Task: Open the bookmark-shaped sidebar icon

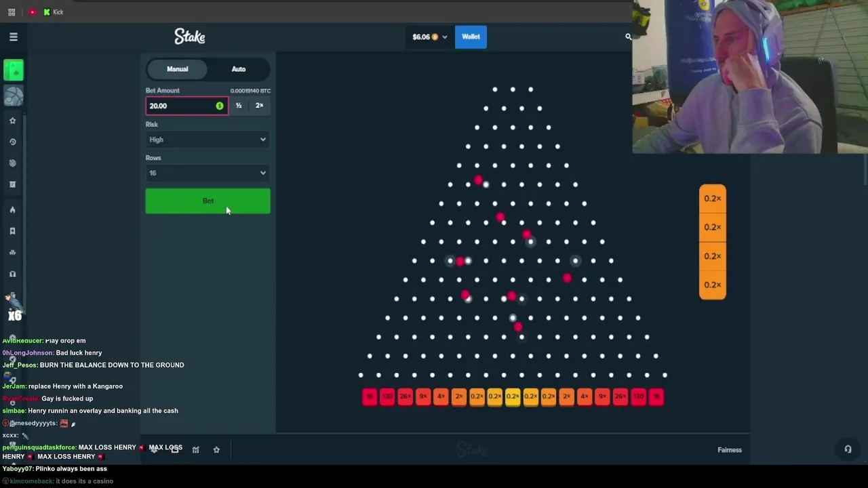Action: (x=12, y=231)
